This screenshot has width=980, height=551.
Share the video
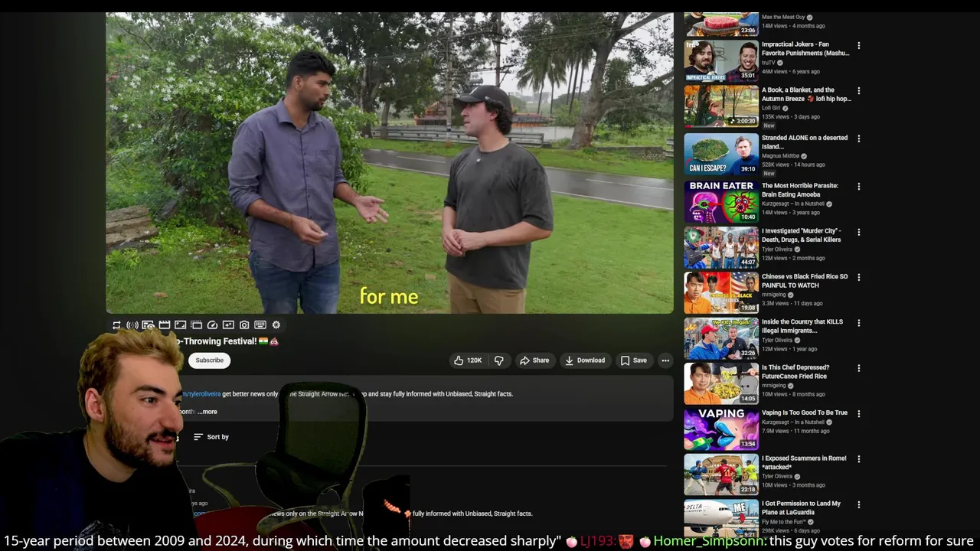534,360
